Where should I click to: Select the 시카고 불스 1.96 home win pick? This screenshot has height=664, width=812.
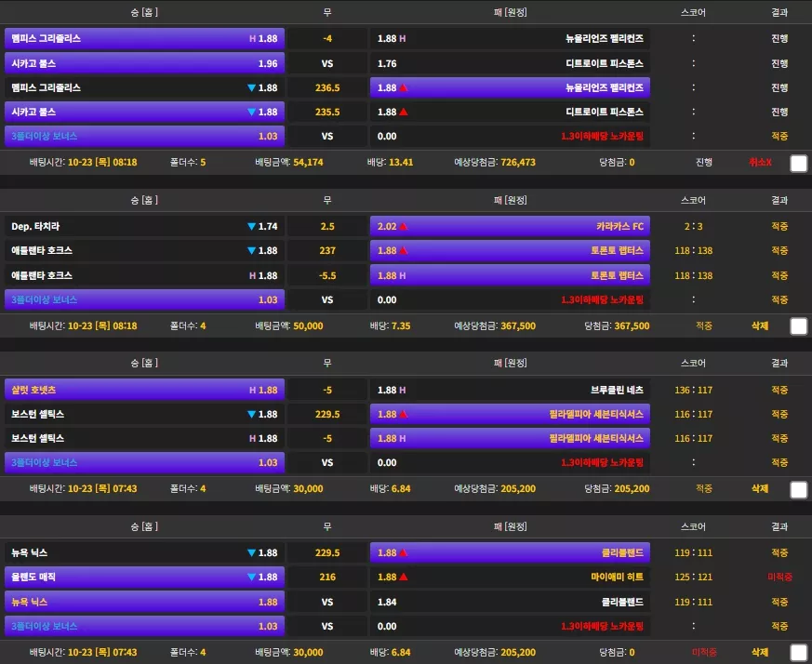pos(144,64)
